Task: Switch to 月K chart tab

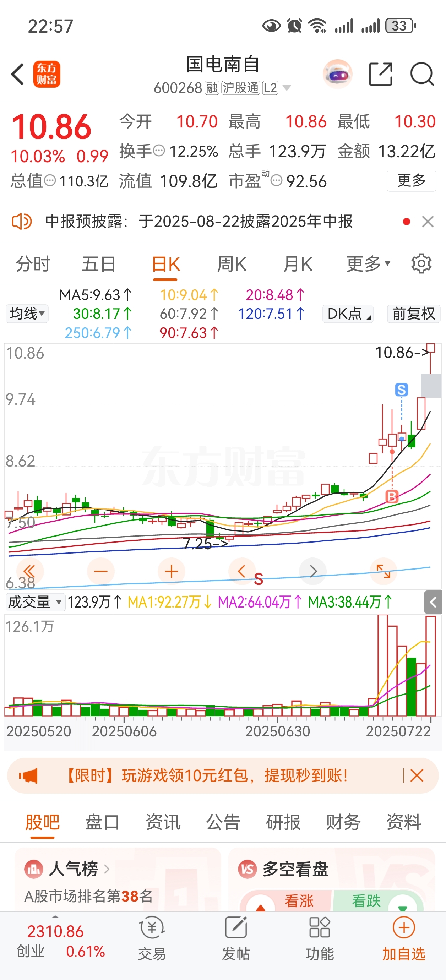Action: click(x=298, y=263)
